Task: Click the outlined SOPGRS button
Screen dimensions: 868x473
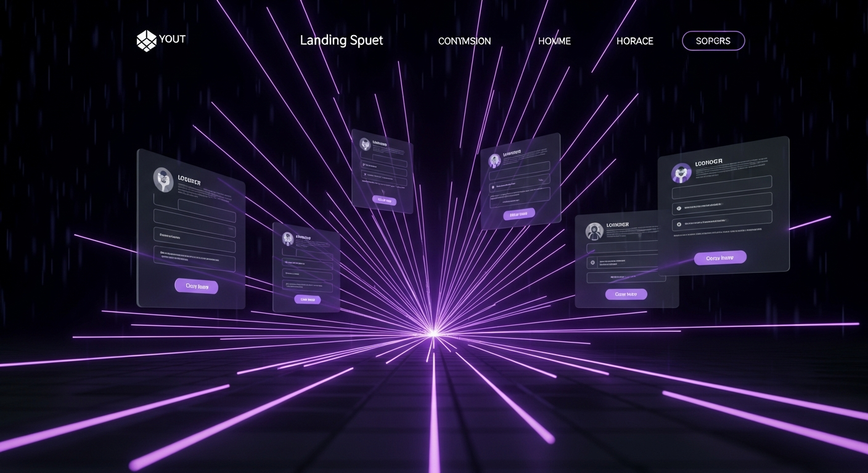Action: [713, 41]
